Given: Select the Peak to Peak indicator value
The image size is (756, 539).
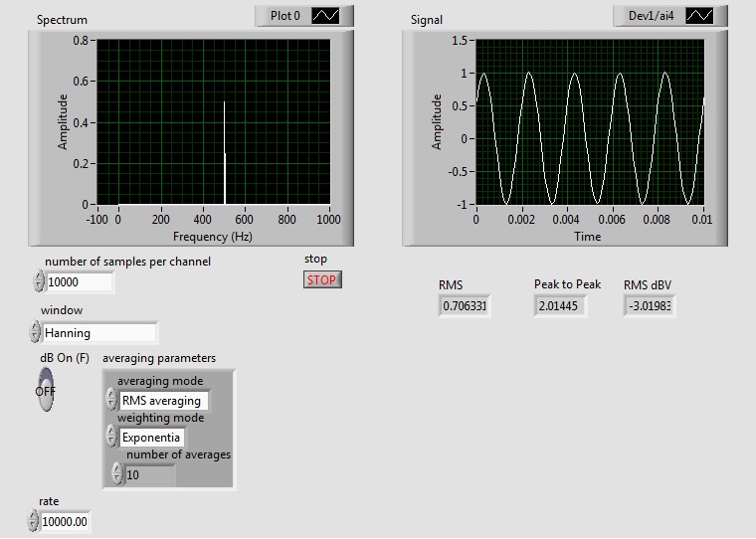Looking at the screenshot, I should (560, 306).
